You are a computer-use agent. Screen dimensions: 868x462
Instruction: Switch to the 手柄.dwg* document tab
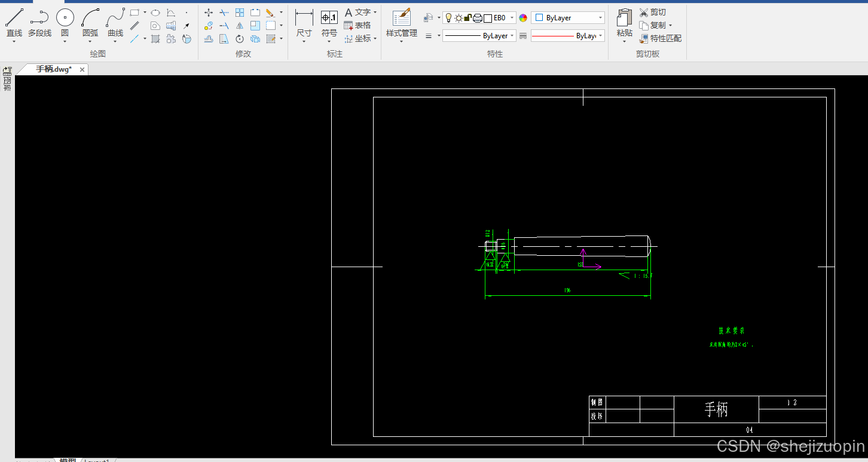[x=54, y=69]
